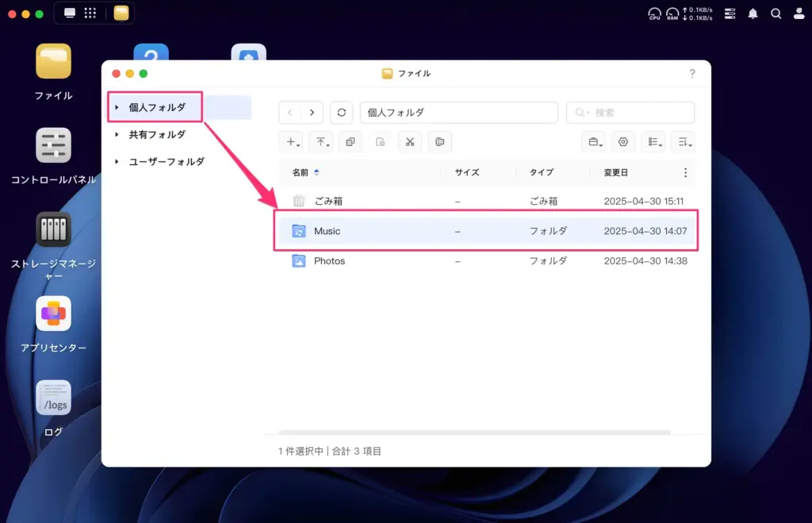The width and height of the screenshot is (812, 523).
Task: Click the copy icon in file toolbar
Action: click(x=350, y=142)
